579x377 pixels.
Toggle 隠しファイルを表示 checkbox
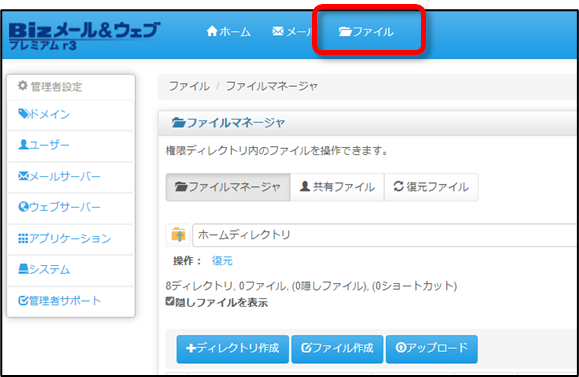[x=170, y=301]
